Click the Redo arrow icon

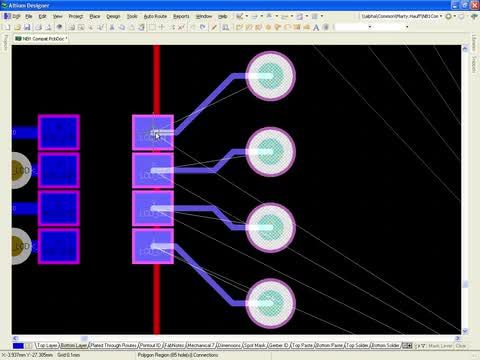(202, 27)
